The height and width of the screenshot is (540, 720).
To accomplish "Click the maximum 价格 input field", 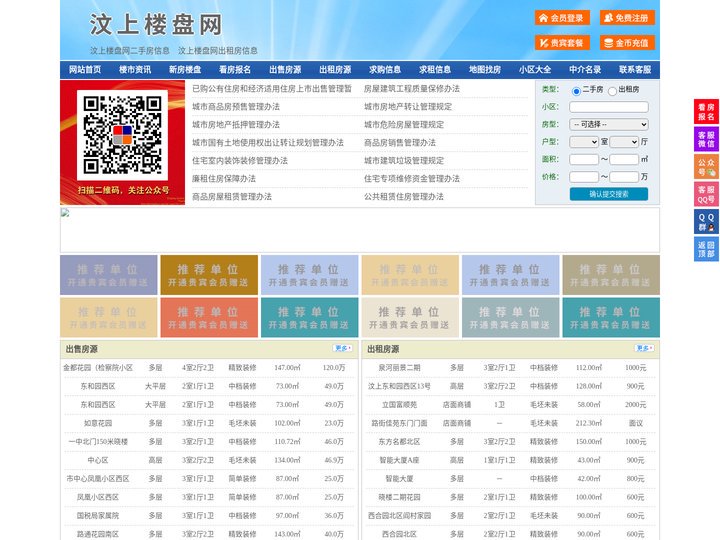I will pos(624,177).
